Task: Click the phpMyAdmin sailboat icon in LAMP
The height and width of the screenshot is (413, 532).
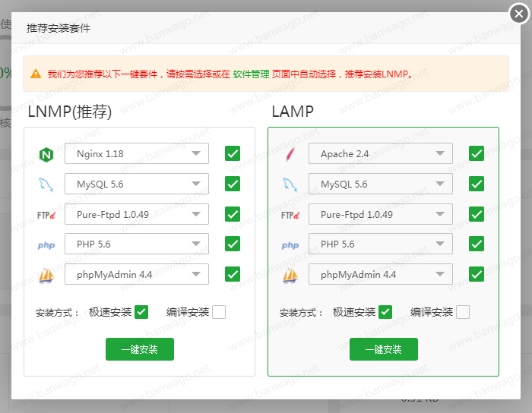Action: [290, 275]
